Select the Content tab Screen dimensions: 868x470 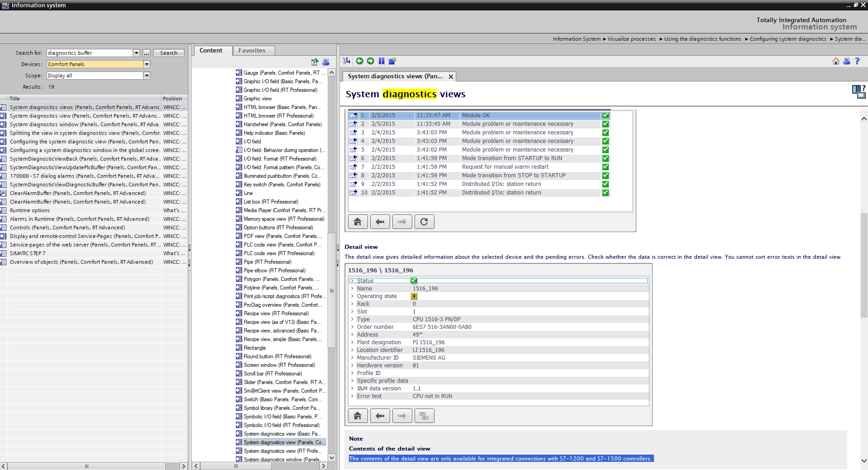click(x=211, y=50)
